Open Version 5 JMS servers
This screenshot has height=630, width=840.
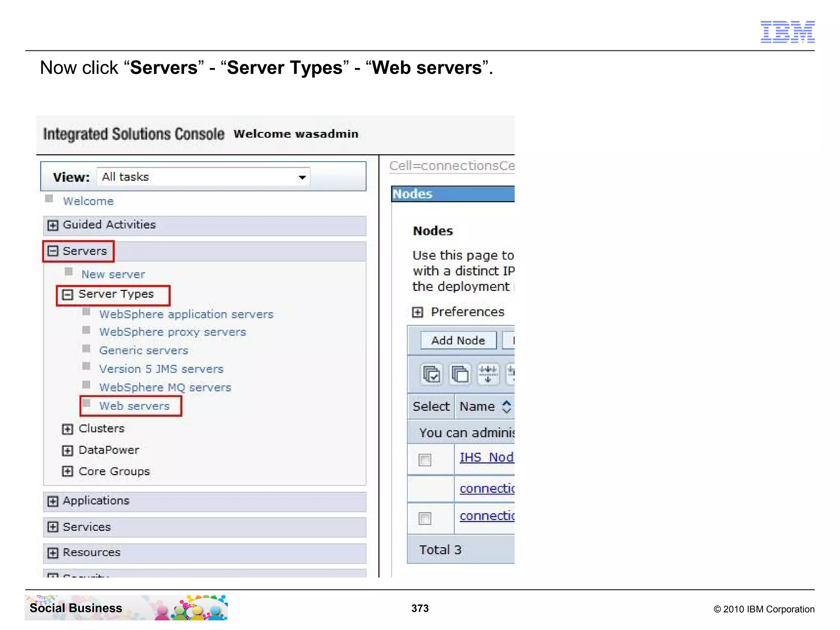tap(161, 369)
